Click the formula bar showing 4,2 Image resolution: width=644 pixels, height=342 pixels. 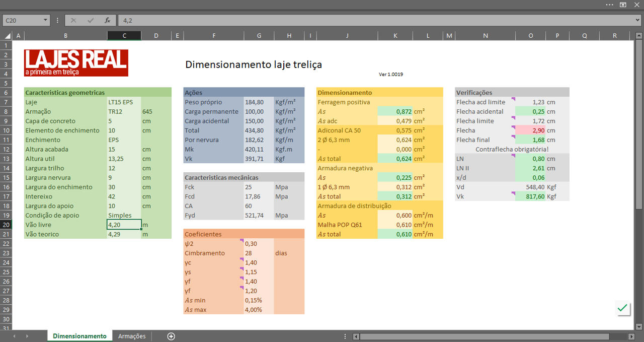click(x=372, y=20)
